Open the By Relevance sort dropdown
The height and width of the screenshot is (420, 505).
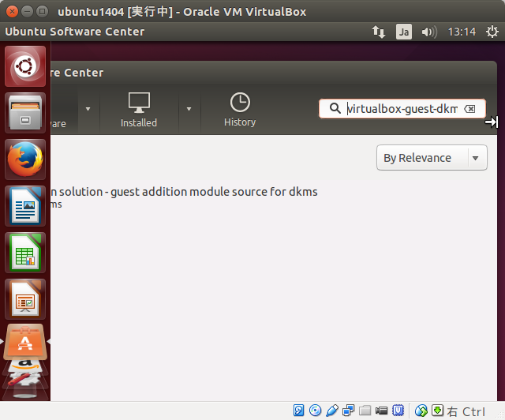pos(432,158)
